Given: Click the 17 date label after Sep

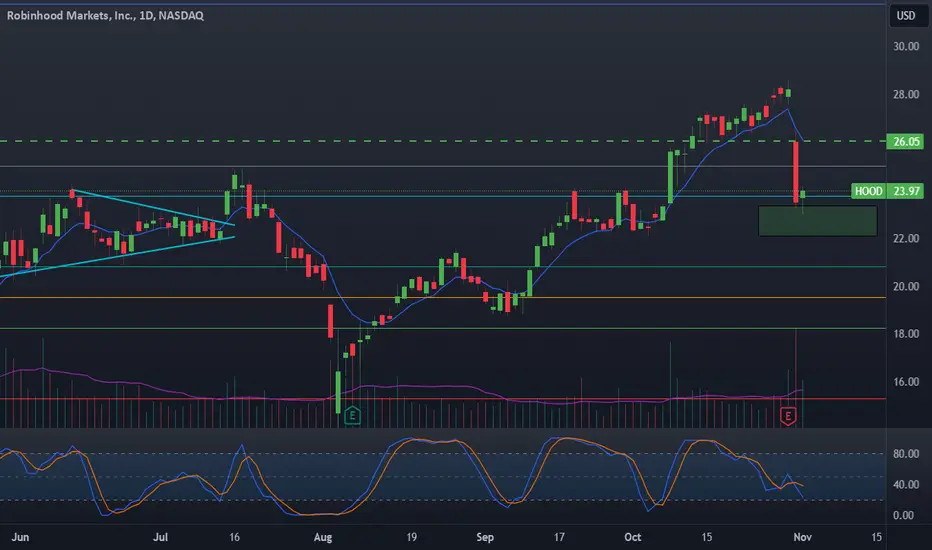Looking at the screenshot, I should click(559, 537).
